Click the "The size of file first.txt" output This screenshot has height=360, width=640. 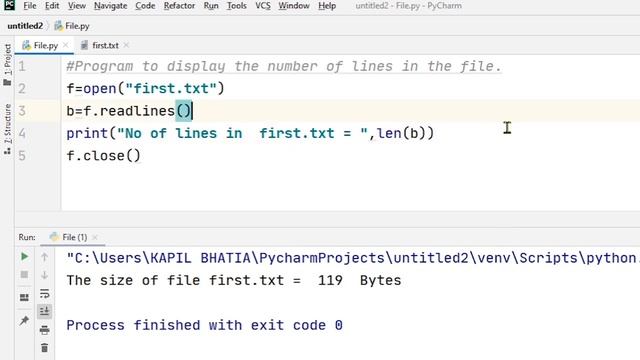(x=233, y=280)
